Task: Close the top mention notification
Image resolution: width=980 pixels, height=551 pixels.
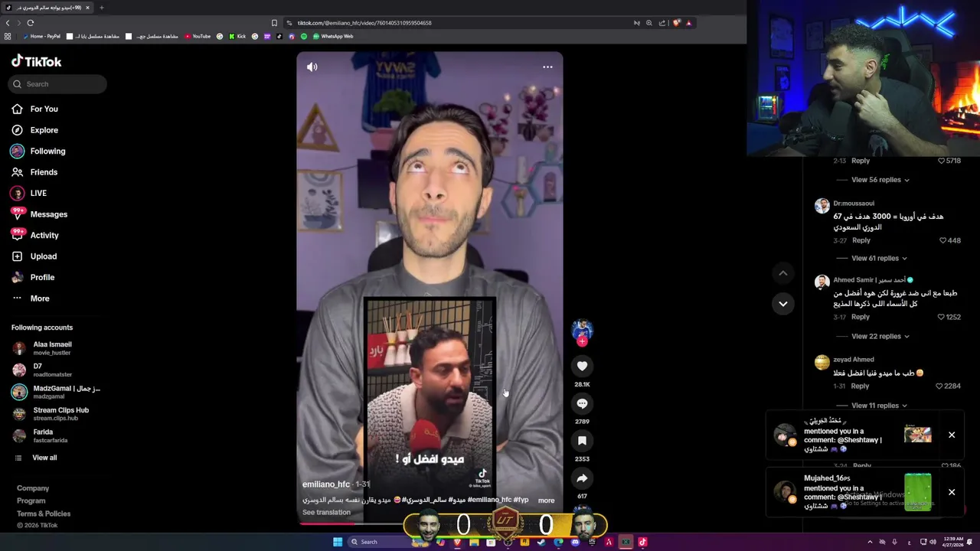Action: click(x=952, y=435)
